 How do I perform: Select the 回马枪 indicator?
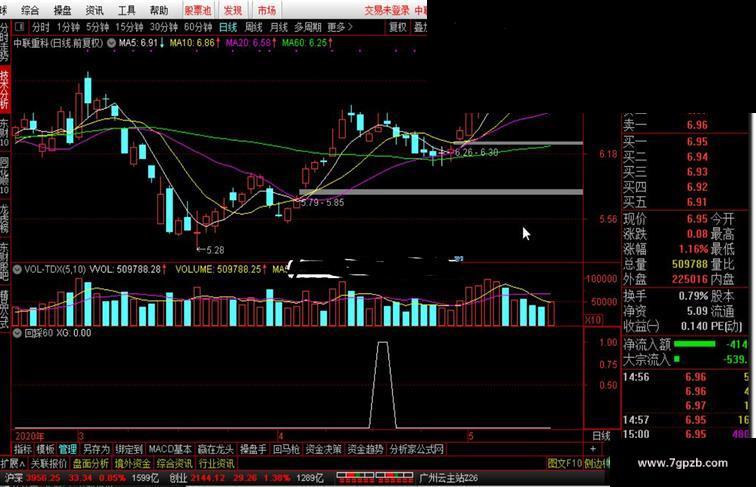(x=286, y=449)
